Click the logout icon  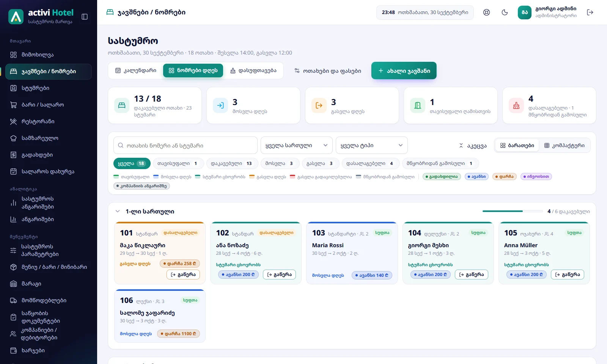click(590, 13)
